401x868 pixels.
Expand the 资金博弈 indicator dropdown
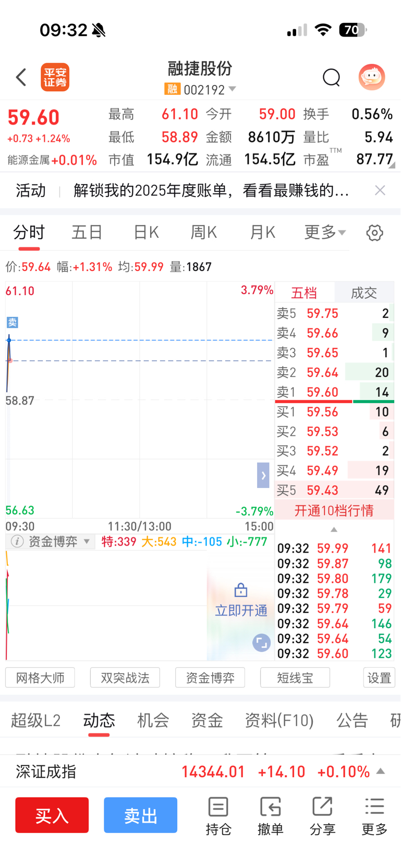pyautogui.click(x=87, y=542)
